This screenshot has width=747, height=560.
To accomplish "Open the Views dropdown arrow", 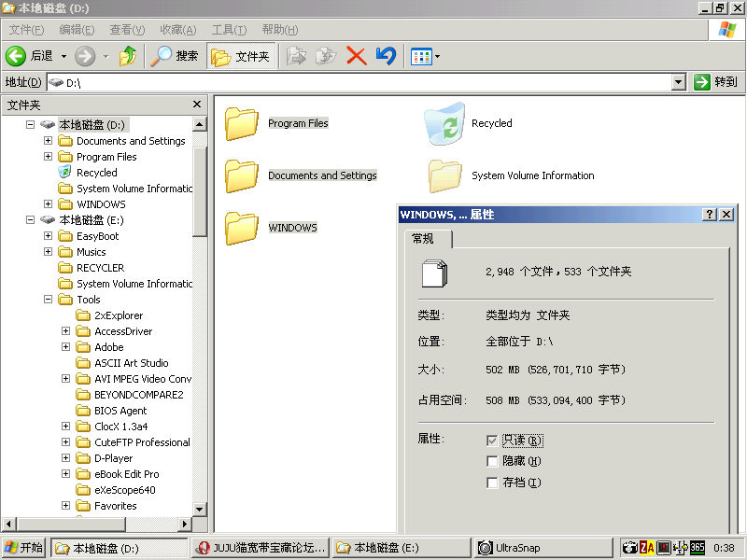I will coord(437,57).
